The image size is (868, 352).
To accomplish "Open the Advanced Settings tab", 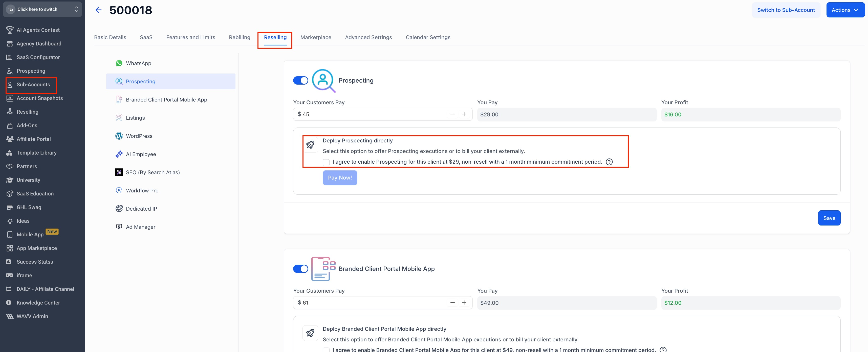I will [x=368, y=37].
